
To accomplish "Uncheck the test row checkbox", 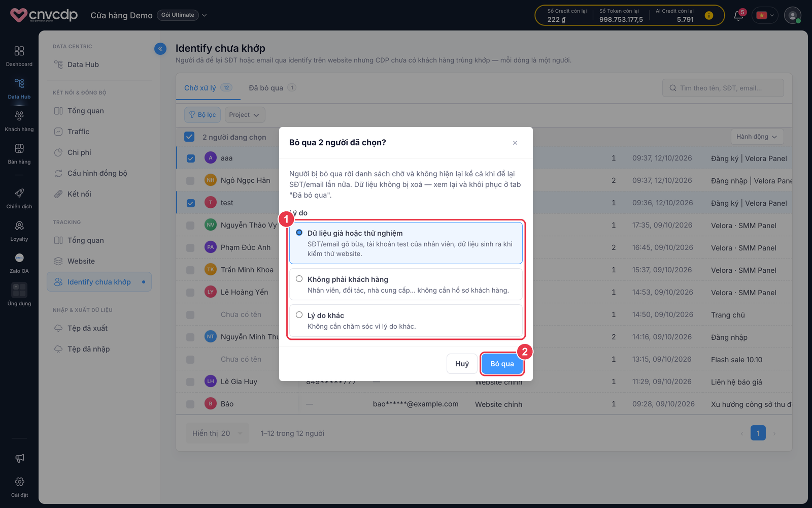I will [191, 203].
